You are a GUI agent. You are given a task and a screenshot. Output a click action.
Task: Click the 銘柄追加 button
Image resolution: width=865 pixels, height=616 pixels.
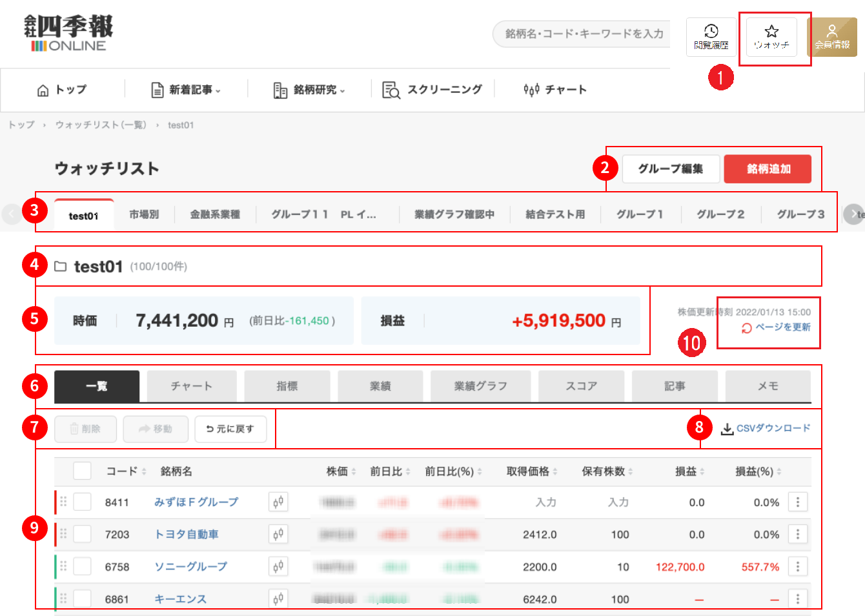click(768, 169)
